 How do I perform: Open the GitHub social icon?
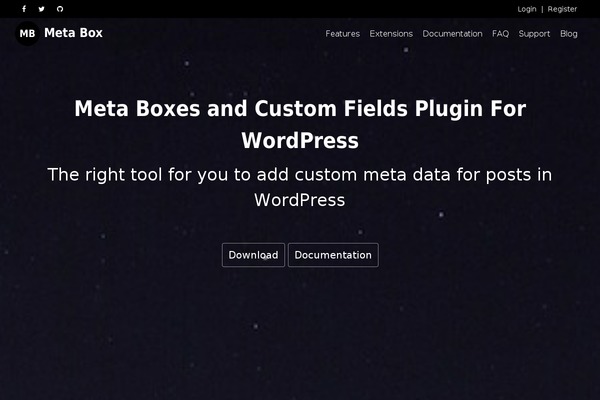(60, 9)
